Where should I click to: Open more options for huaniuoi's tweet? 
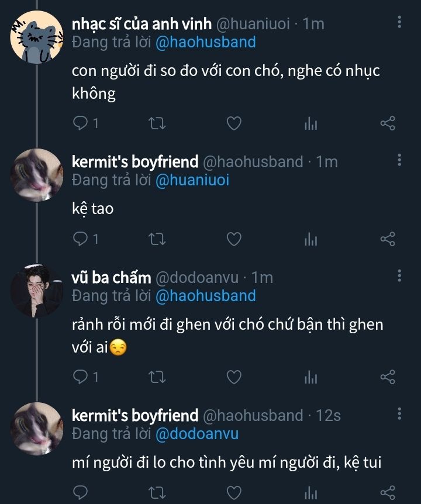click(399, 23)
